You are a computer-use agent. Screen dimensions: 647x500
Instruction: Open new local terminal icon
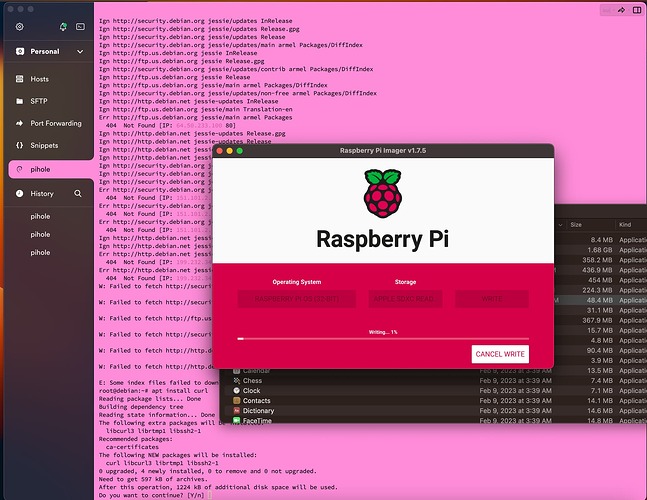point(80,26)
